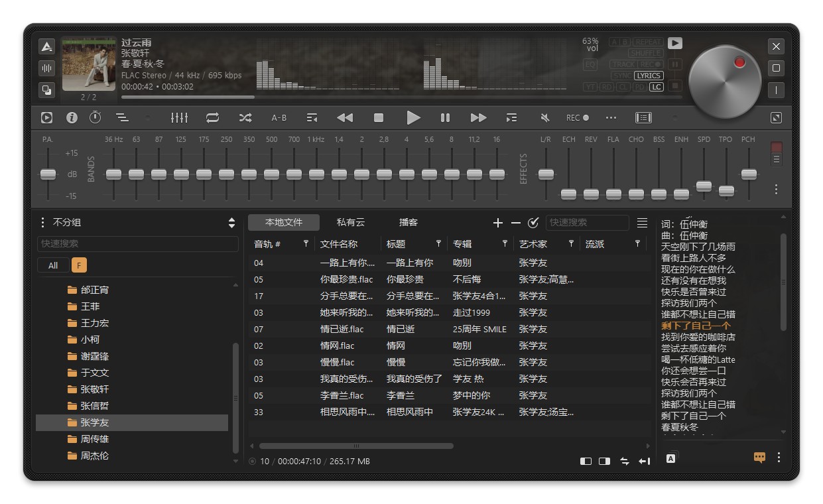Screen dimensions: 823x504
Task: Select the F filter button above the folder list
Action: 80,265
